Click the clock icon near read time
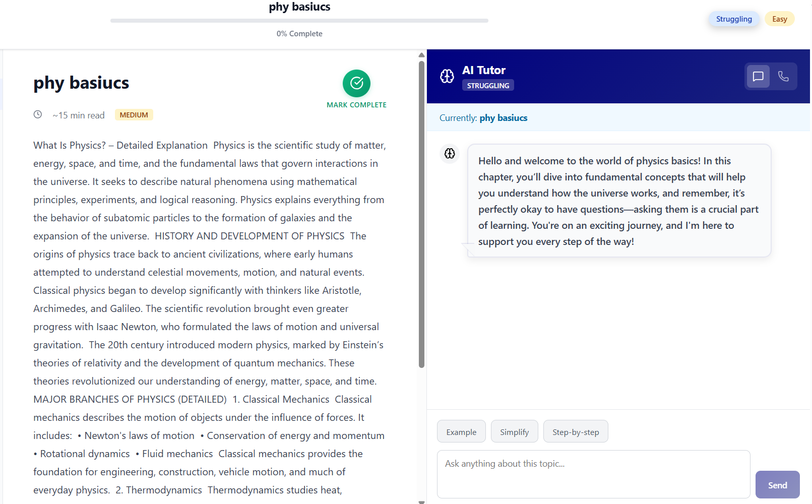 (38, 114)
